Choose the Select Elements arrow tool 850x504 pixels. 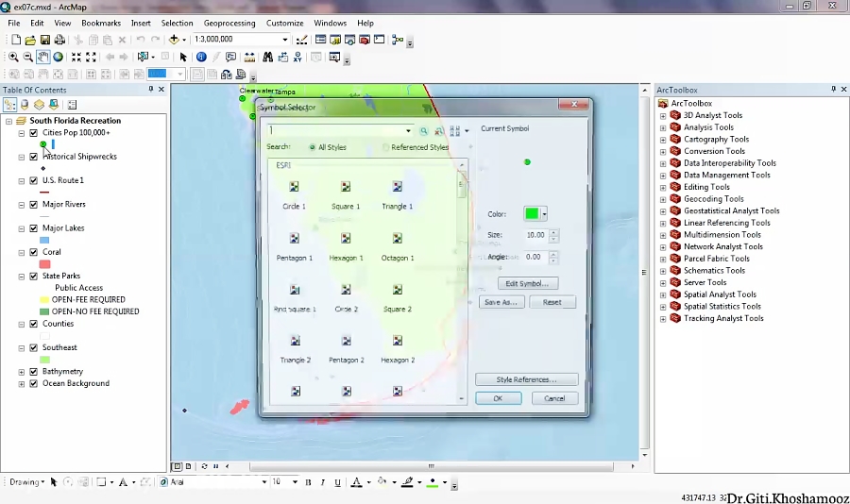183,57
